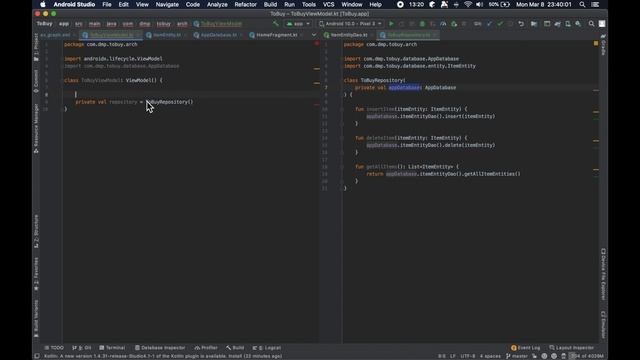Open the Refactor menu
640x360 pixels.
(x=245, y=4)
